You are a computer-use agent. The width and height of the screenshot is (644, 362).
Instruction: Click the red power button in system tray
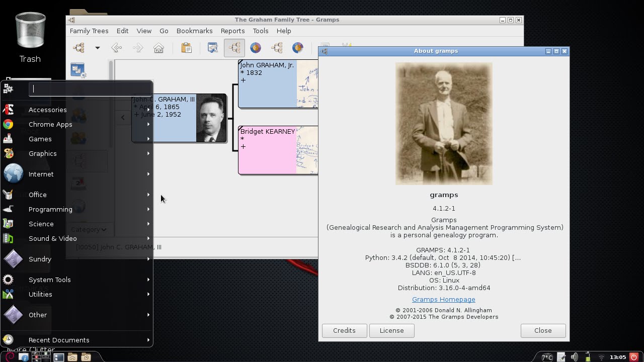(634, 357)
